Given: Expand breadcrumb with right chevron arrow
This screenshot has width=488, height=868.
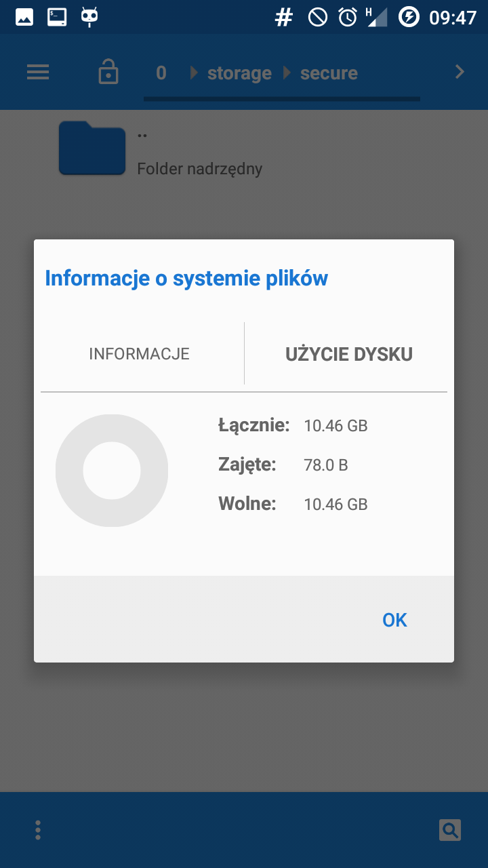Looking at the screenshot, I should [460, 72].
